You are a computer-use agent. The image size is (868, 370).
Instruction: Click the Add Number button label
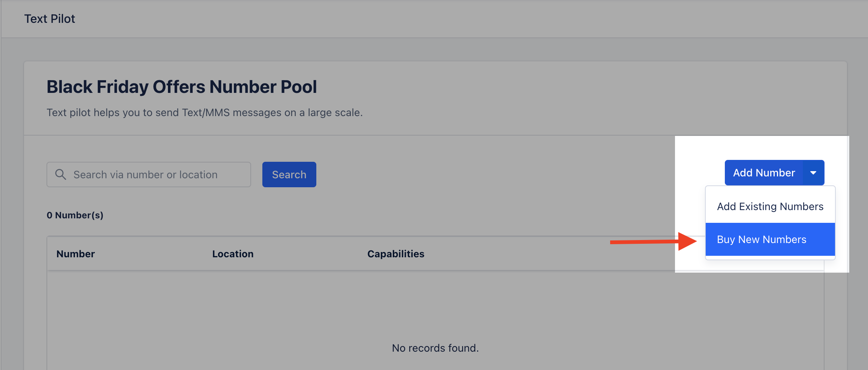click(764, 173)
